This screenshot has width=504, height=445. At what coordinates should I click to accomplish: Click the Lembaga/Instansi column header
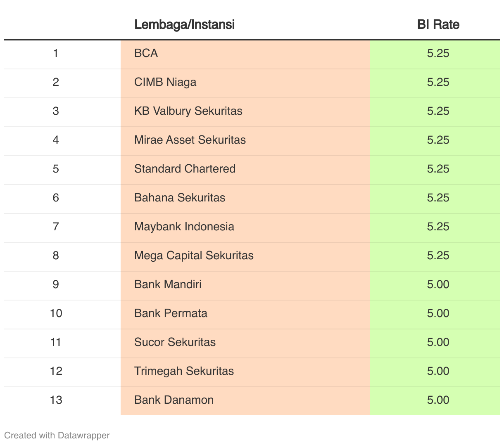pyautogui.click(x=184, y=24)
